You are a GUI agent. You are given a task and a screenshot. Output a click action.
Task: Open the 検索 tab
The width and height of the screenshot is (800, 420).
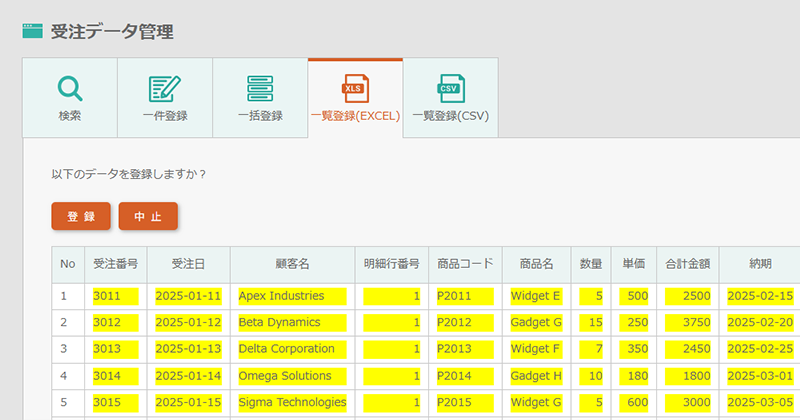pos(70,97)
